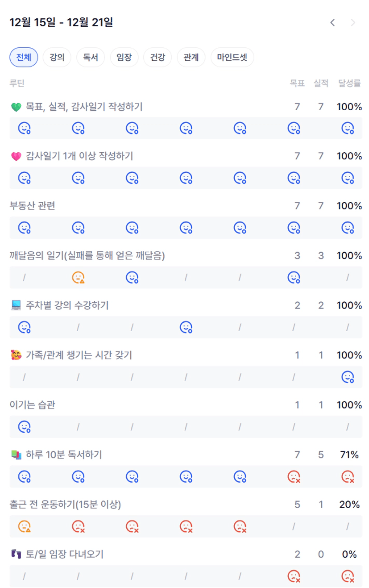369x588 pixels.
Task: Switch to the 강의 category tab
Action: click(x=57, y=57)
